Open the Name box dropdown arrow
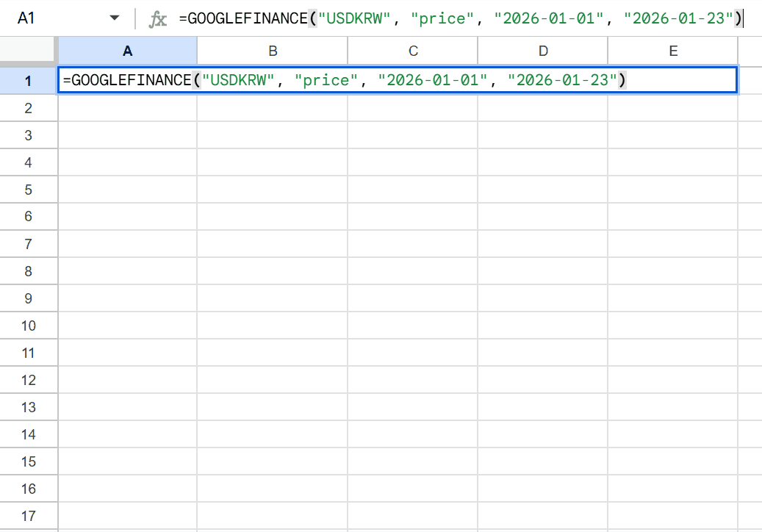The image size is (762, 532). point(114,18)
